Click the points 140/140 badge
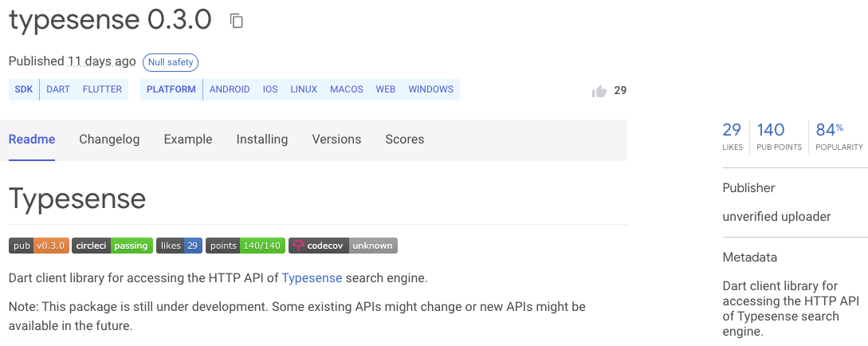The width and height of the screenshot is (868, 346). tap(245, 246)
